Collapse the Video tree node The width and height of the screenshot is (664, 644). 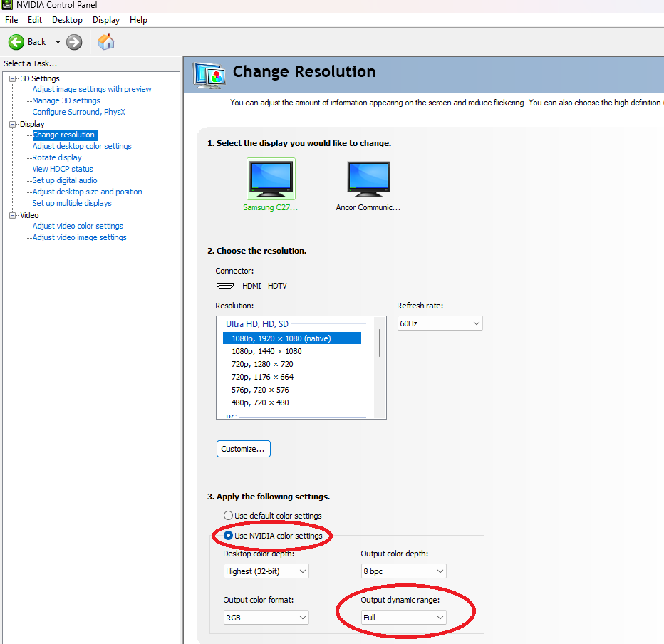tap(13, 215)
